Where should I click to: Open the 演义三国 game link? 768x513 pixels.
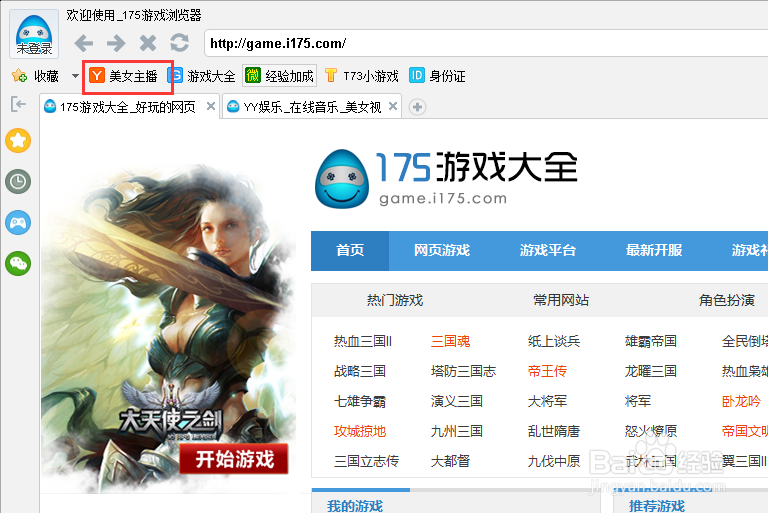click(457, 401)
